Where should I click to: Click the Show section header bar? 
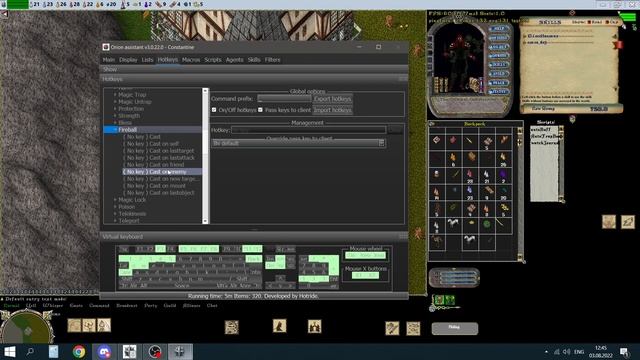tap(254, 69)
